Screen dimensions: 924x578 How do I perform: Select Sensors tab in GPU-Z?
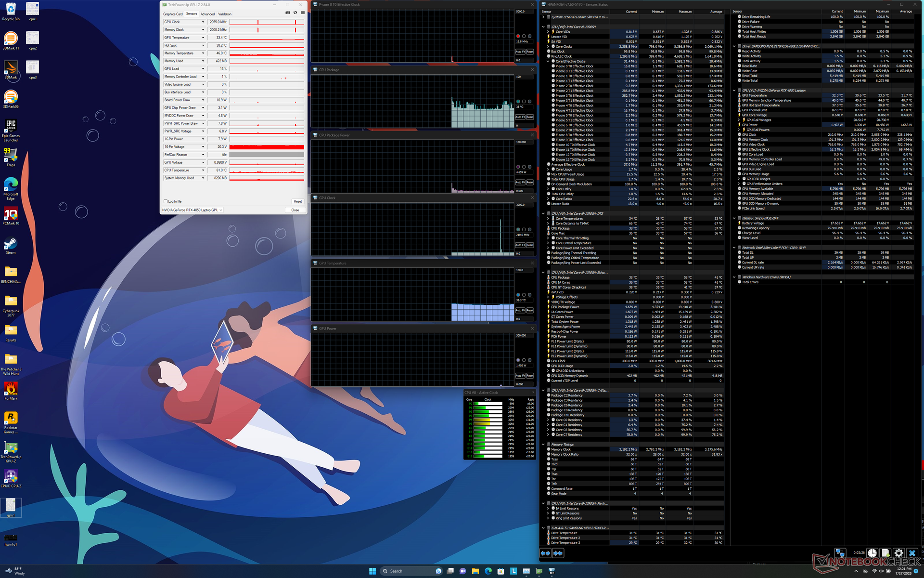[x=192, y=14]
